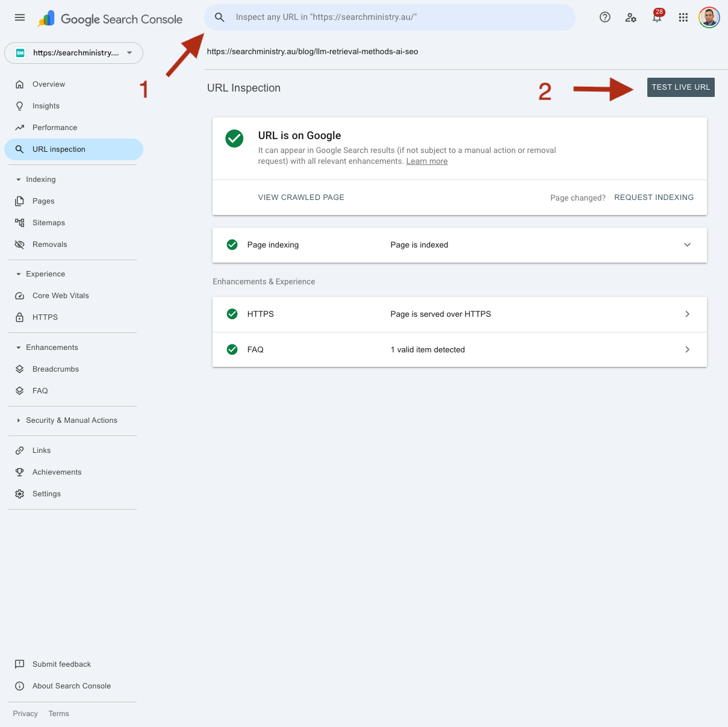The width and height of the screenshot is (728, 727).
Task: Click the Achievements trophy icon
Action: [x=20, y=472]
